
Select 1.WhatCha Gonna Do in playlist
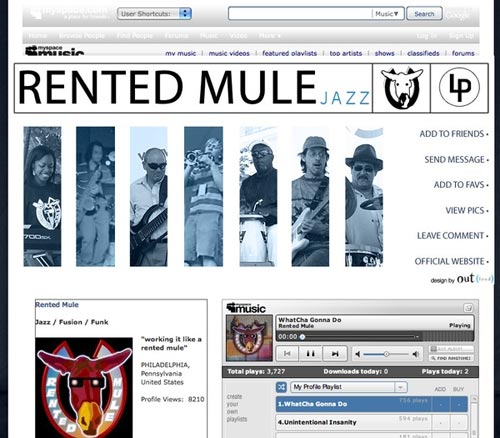coord(353,404)
